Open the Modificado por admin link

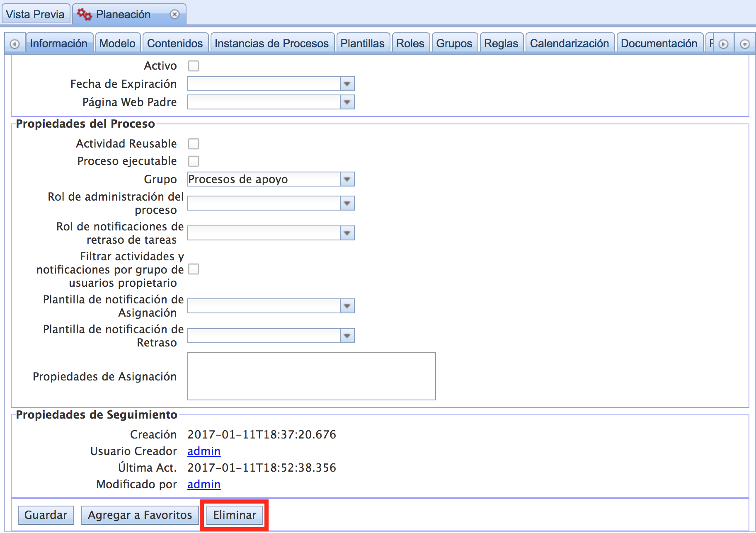click(x=204, y=485)
